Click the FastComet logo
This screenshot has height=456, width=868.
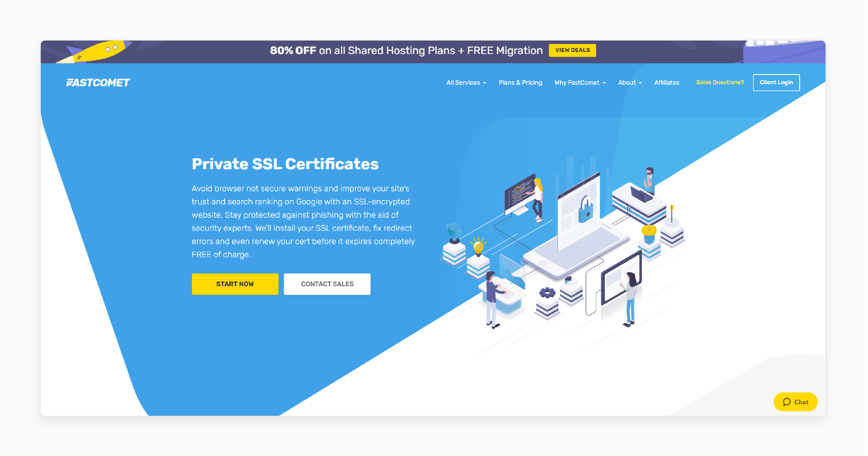[98, 82]
